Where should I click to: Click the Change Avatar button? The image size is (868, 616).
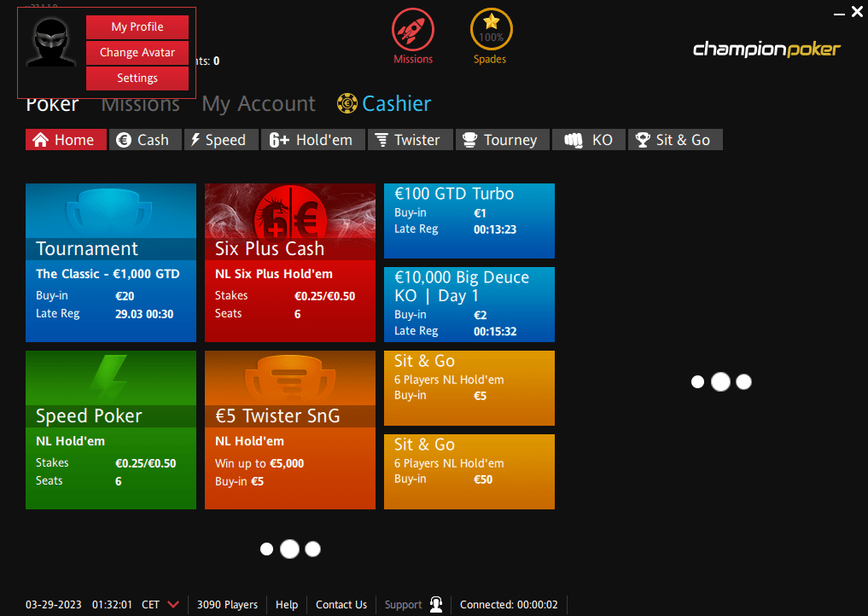coord(137,53)
